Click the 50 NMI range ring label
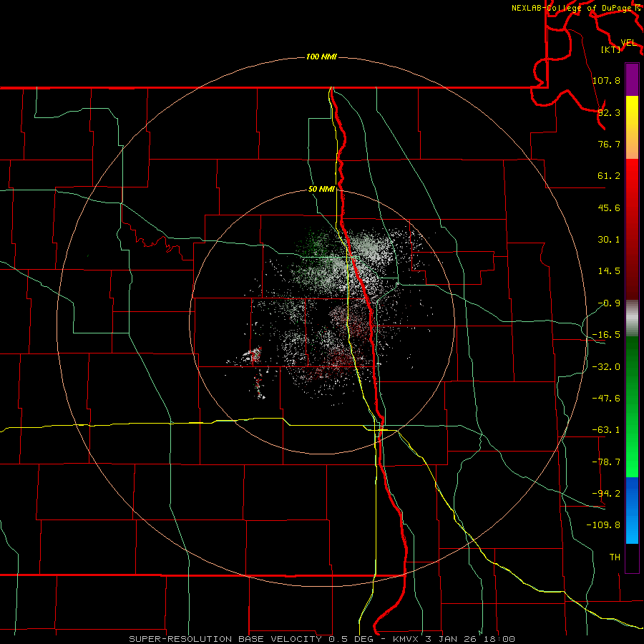This screenshot has height=644, width=644. coord(321,190)
